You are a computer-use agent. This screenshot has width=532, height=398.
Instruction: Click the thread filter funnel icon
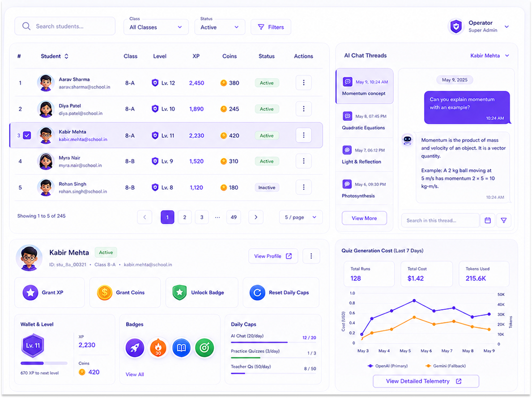coord(503,220)
